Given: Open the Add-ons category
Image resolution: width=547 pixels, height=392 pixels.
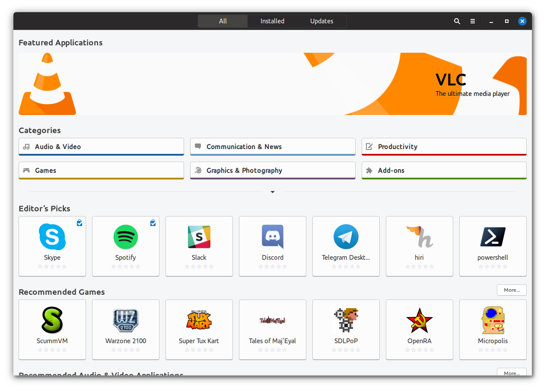Looking at the screenshot, I should pyautogui.click(x=444, y=171).
